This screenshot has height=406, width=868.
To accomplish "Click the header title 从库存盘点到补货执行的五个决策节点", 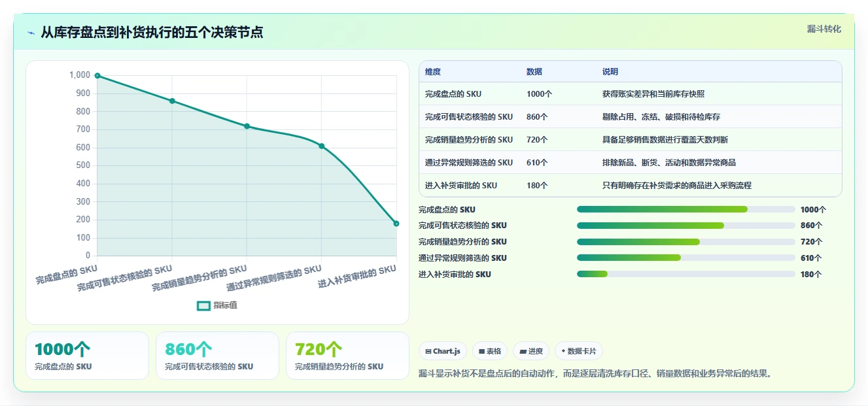I will pos(152,33).
